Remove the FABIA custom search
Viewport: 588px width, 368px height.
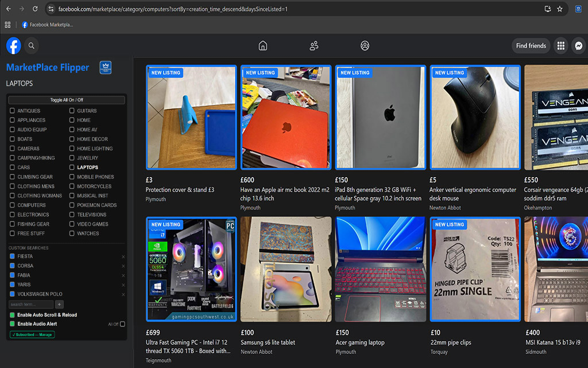point(123,276)
